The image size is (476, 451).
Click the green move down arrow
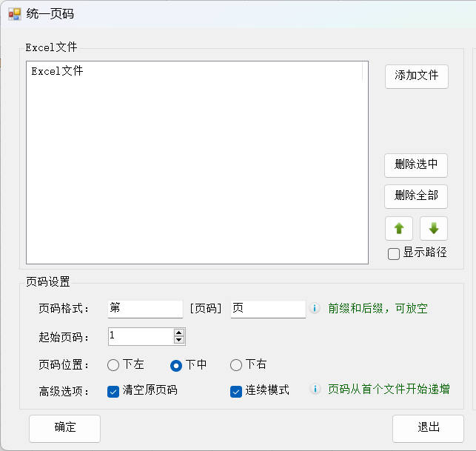pos(434,229)
